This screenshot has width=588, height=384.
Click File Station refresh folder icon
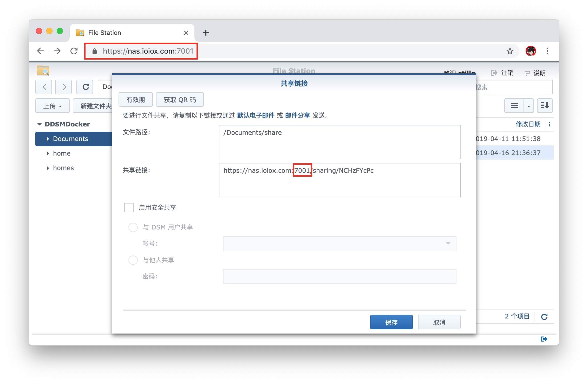pos(85,87)
